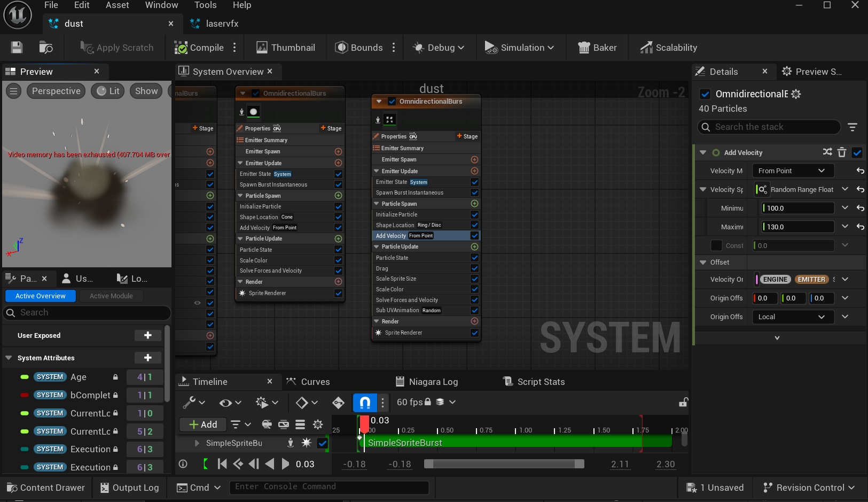Open the Random Range Float dropdown arrow
The image size is (868, 502).
[x=845, y=189]
